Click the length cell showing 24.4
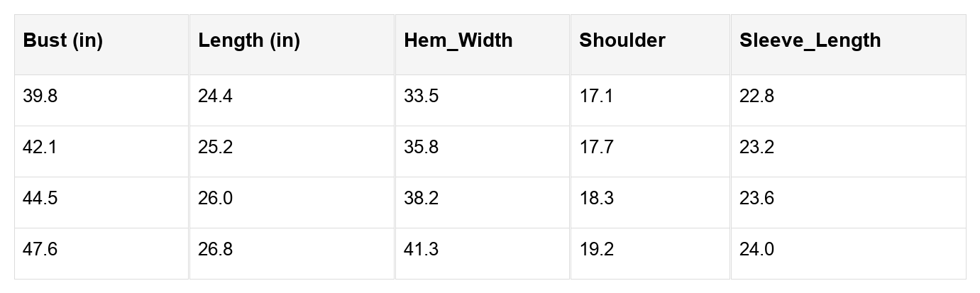Screen dimensions: 980x293 (215, 96)
